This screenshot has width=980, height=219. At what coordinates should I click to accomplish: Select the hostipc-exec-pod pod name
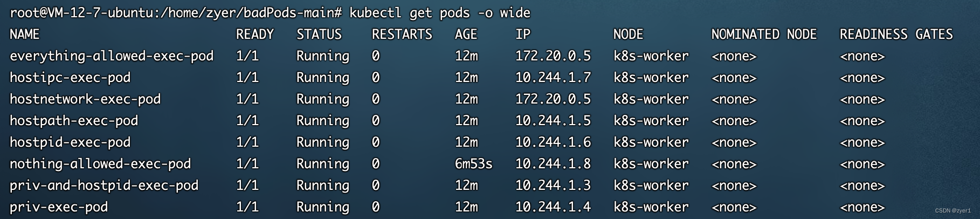click(x=70, y=78)
